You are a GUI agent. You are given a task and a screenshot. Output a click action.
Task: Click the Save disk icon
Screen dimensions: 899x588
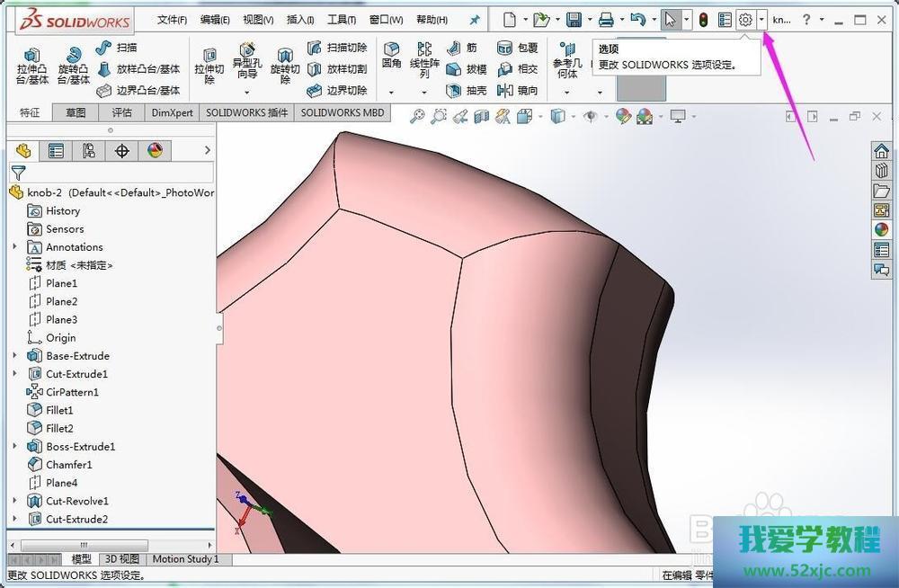pos(574,20)
